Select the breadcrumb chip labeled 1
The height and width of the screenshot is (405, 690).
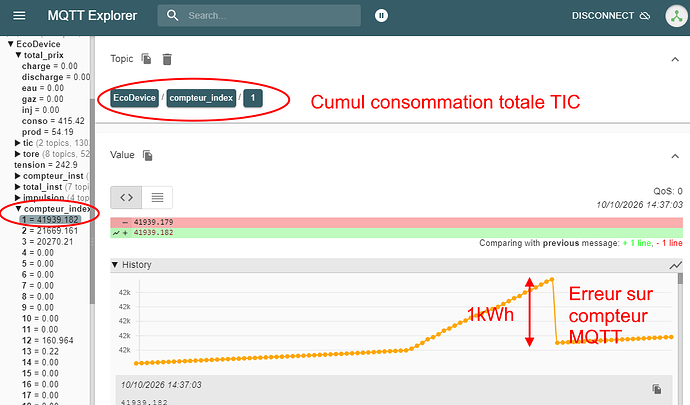tap(253, 98)
